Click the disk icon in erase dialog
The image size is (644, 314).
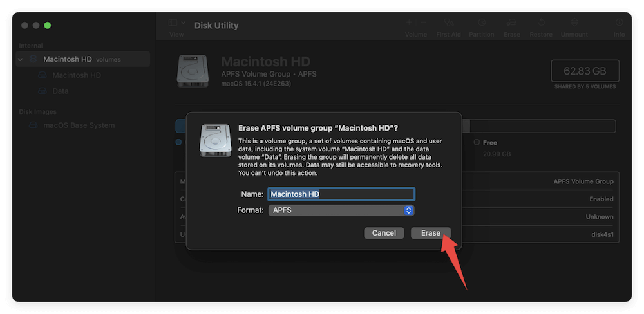pyautogui.click(x=216, y=140)
